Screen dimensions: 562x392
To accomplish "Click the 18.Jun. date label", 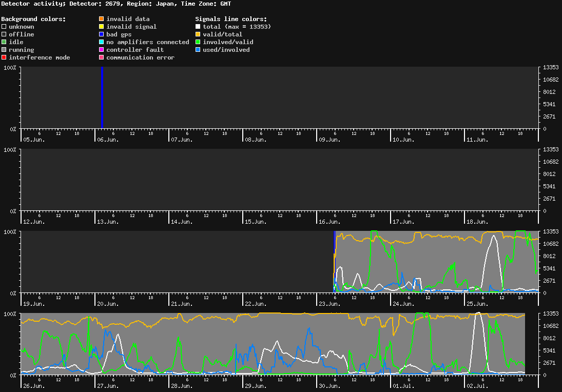I will (x=477, y=222).
